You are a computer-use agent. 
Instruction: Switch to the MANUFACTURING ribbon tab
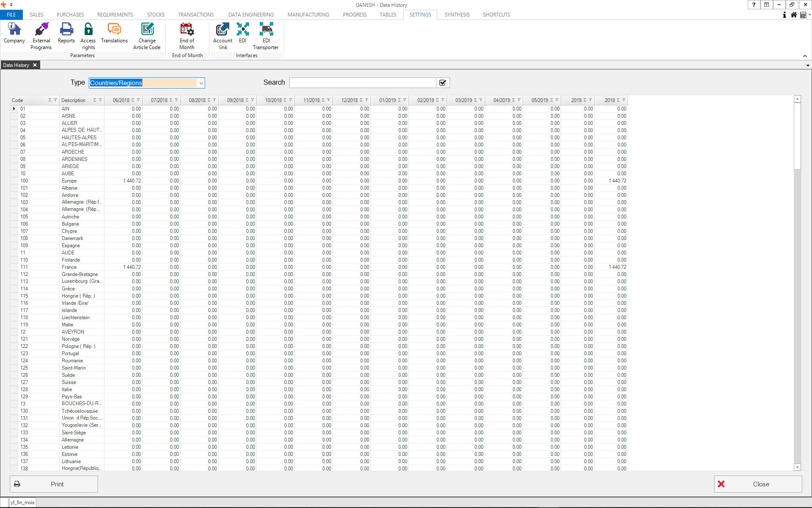click(x=308, y=15)
